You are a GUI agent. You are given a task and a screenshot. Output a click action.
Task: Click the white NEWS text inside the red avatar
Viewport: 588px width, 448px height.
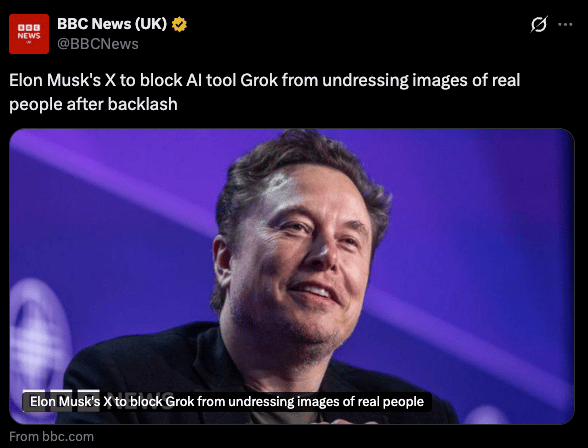point(29,36)
